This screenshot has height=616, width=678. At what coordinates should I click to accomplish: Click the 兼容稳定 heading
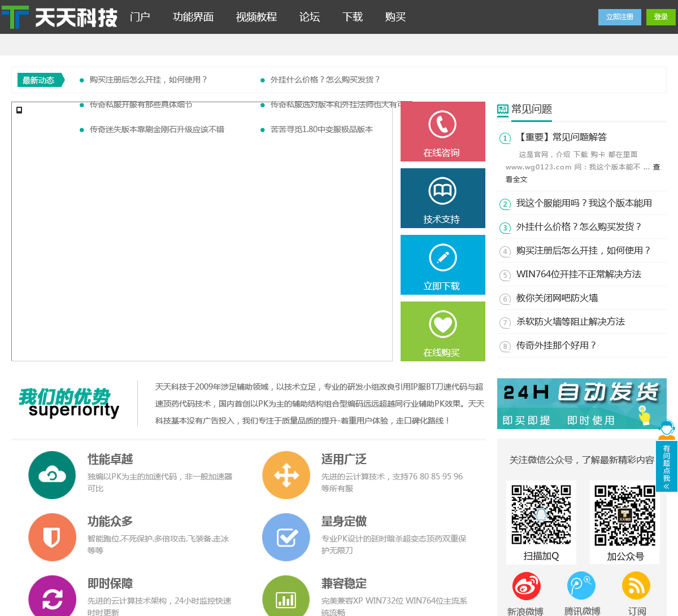[x=344, y=584]
